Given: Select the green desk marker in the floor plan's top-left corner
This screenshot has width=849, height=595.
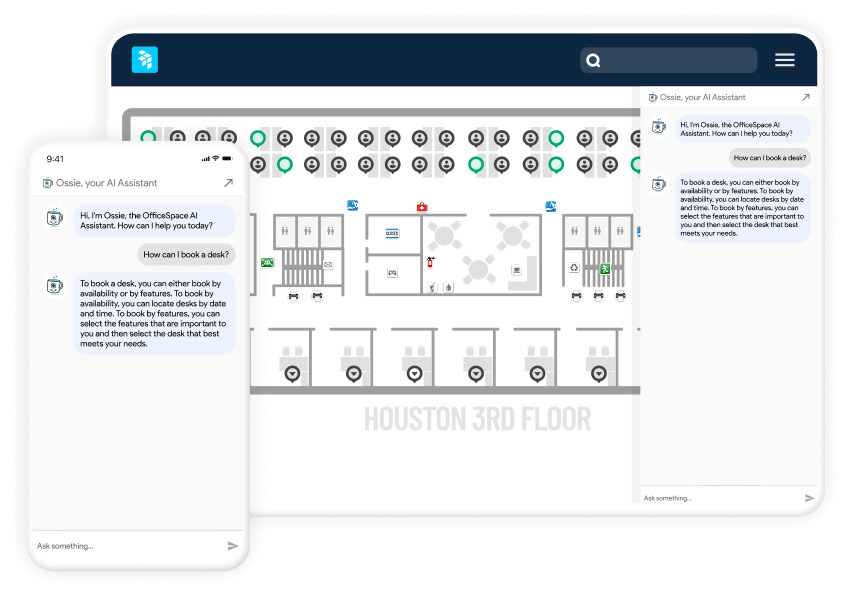Looking at the screenshot, I should [148, 136].
